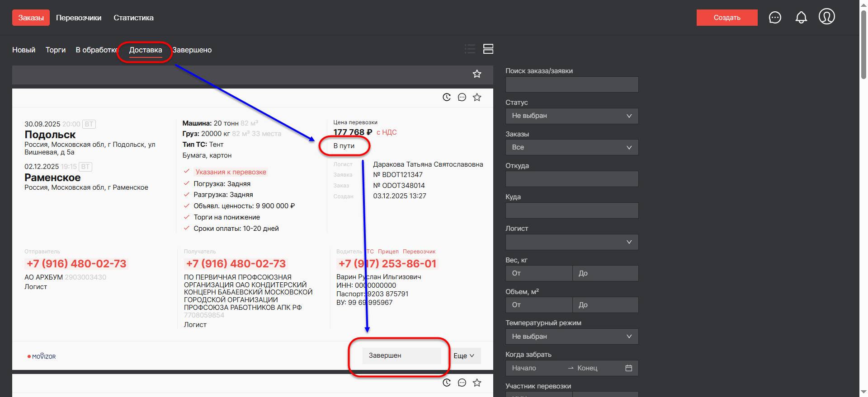Image resolution: width=868 pixels, height=397 pixels.
Task: Expand the Статус dropdown
Action: tap(571, 116)
